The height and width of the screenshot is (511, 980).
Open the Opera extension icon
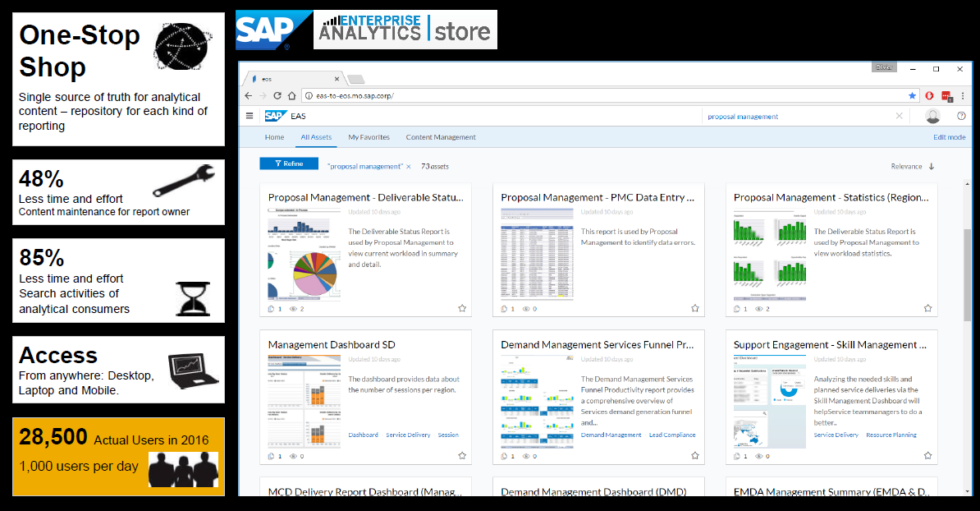pyautogui.click(x=930, y=95)
